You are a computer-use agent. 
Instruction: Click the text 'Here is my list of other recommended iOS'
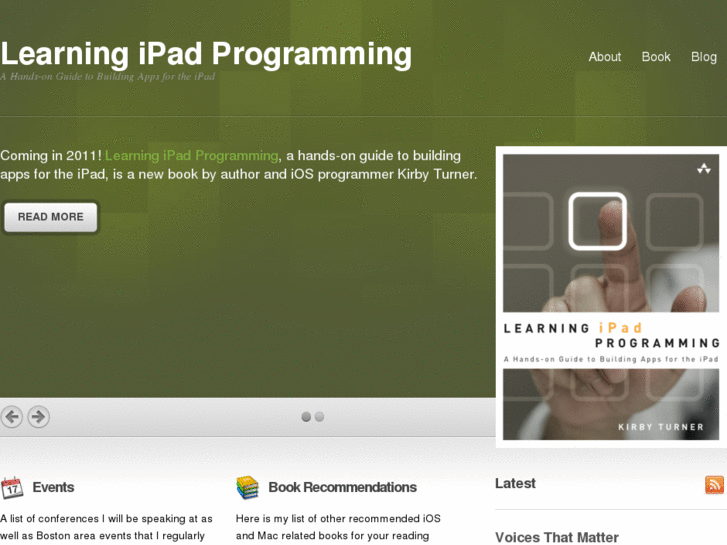338,519
